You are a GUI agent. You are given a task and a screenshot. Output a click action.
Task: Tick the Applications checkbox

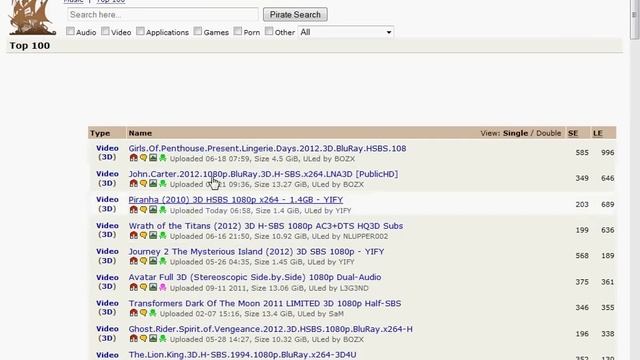[140, 31]
